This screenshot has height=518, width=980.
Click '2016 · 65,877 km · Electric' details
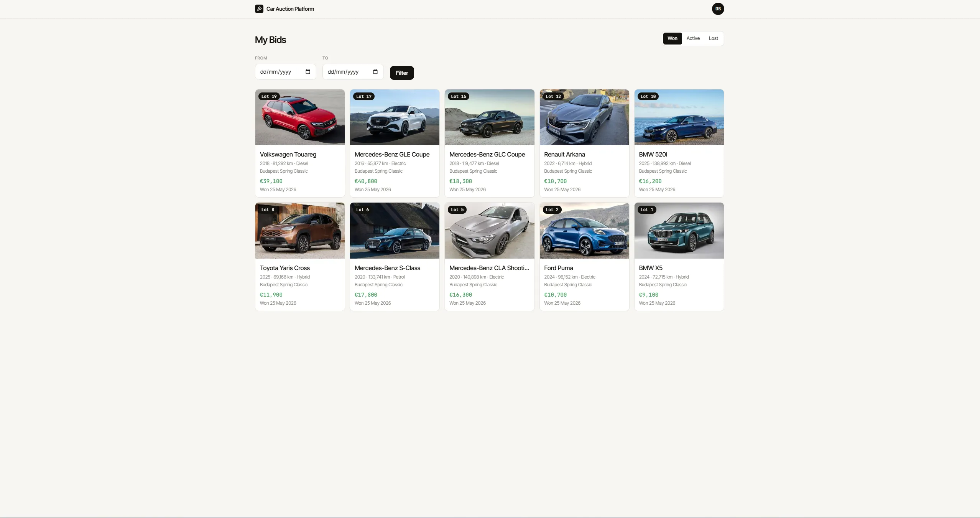[380, 163]
